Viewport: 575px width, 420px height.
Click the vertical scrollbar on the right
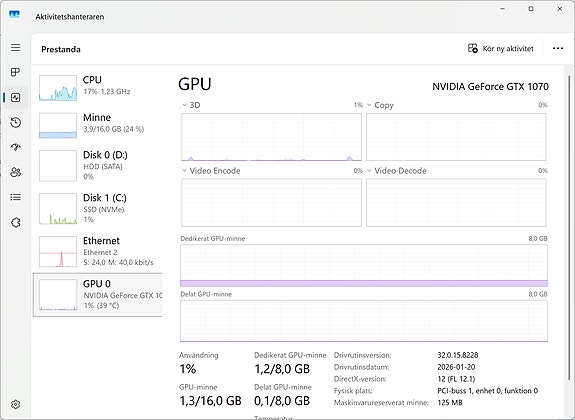(569, 227)
